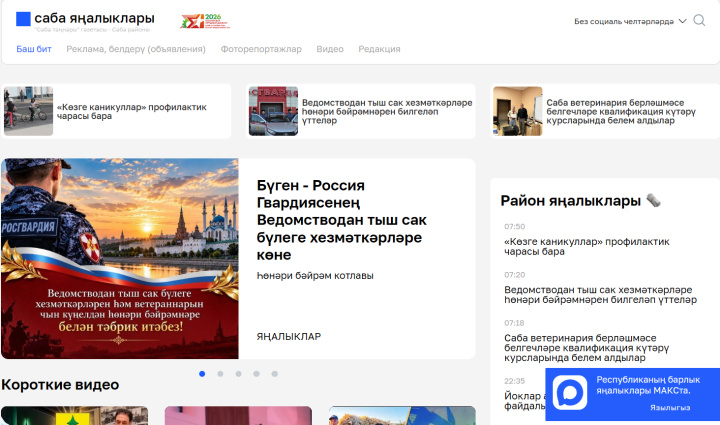Open Росгвардия car thumbnail in top cards
This screenshot has width=720, height=425.
pyautogui.click(x=273, y=111)
